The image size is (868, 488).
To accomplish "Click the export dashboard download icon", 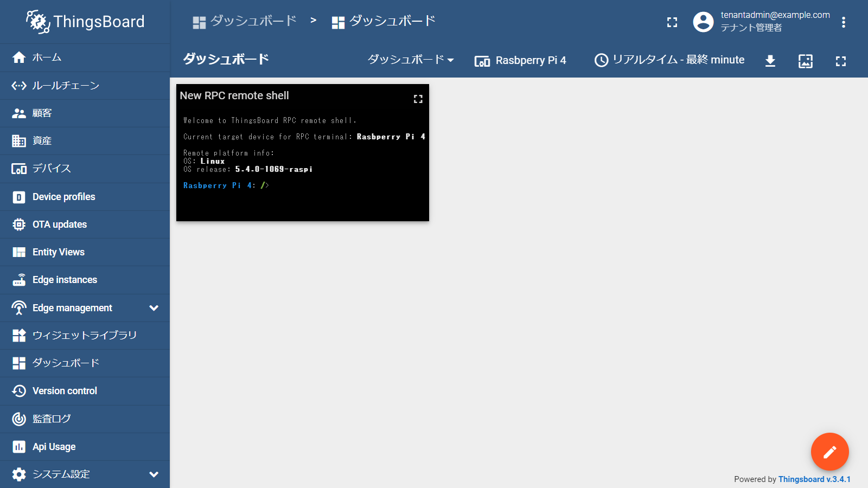I will 770,61.
